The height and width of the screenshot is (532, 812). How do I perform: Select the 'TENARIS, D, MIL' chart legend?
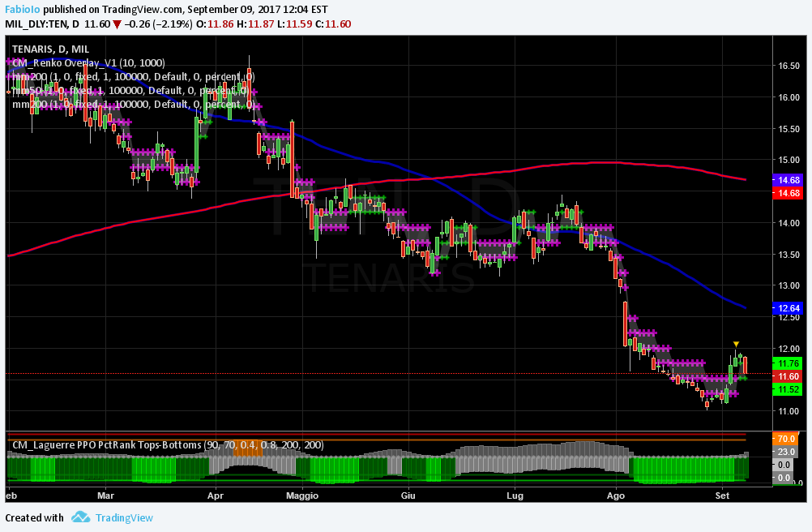51,49
